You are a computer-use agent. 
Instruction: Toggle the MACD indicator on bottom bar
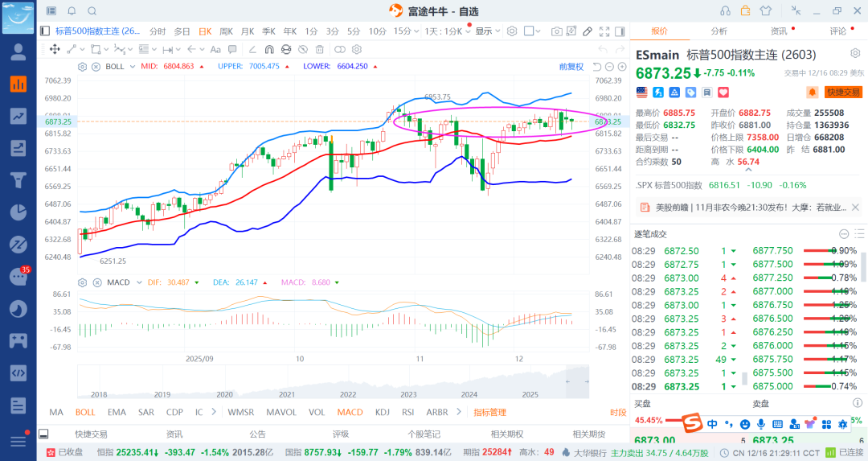click(x=350, y=412)
